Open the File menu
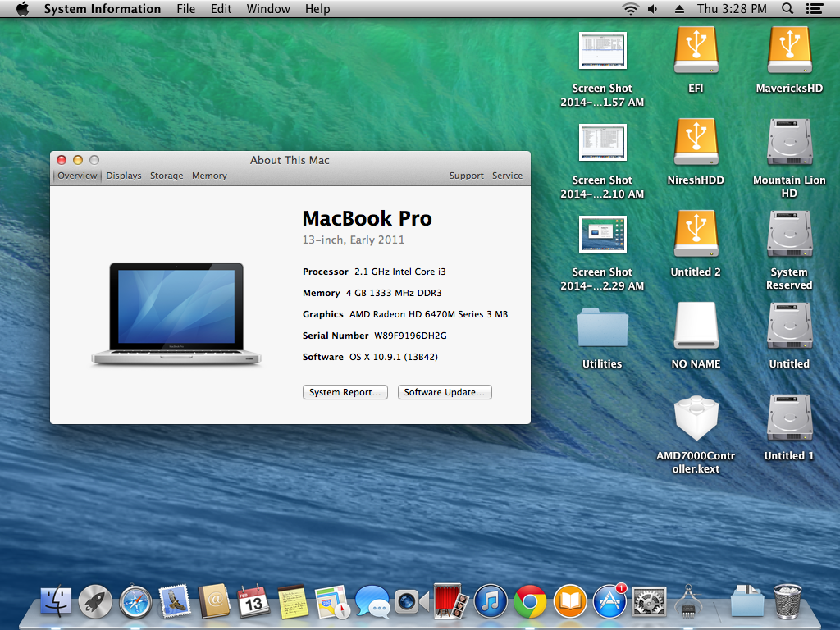The width and height of the screenshot is (840, 630). [186, 8]
